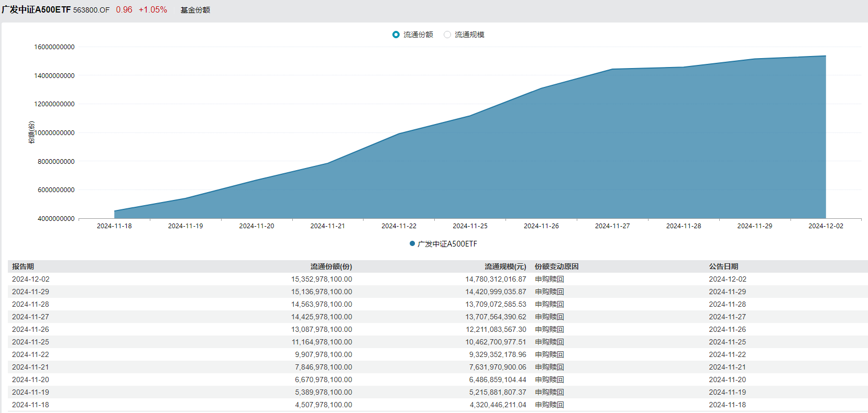
Task: Click the 2024-11-25 x-axis label
Action: 470,226
